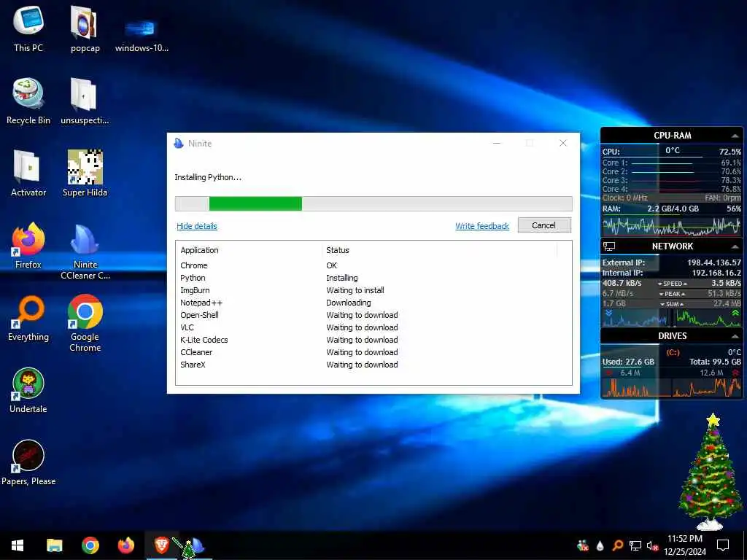
Task: Open File Explorer from the taskbar
Action: click(x=54, y=545)
